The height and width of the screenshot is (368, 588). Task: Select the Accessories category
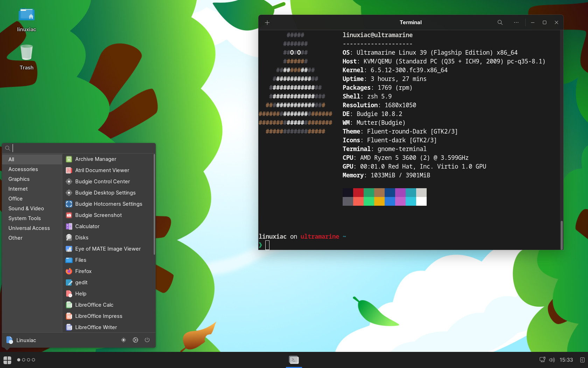point(32,169)
